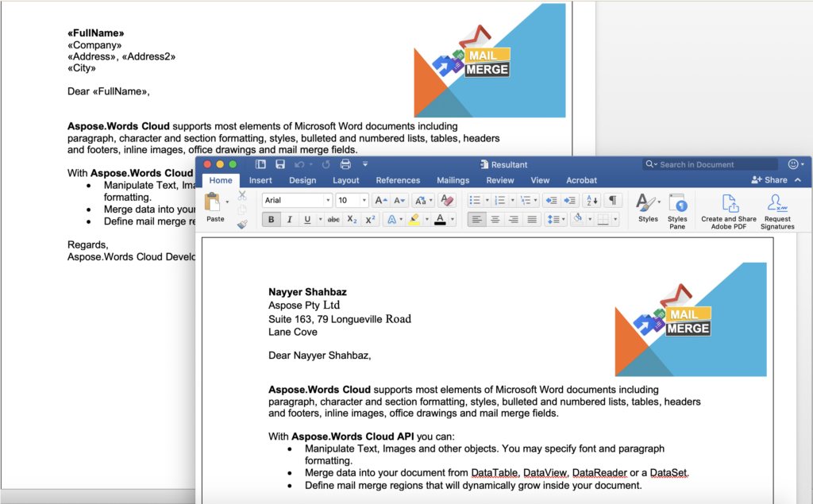Viewport: 813px width, 504px height.
Task: Open the font size dropdown showing 10
Action: click(352, 201)
